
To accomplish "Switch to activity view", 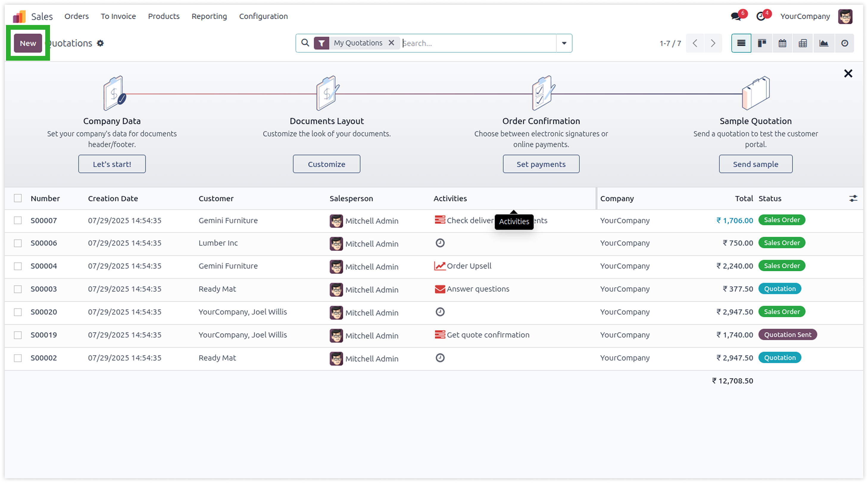I will (844, 43).
